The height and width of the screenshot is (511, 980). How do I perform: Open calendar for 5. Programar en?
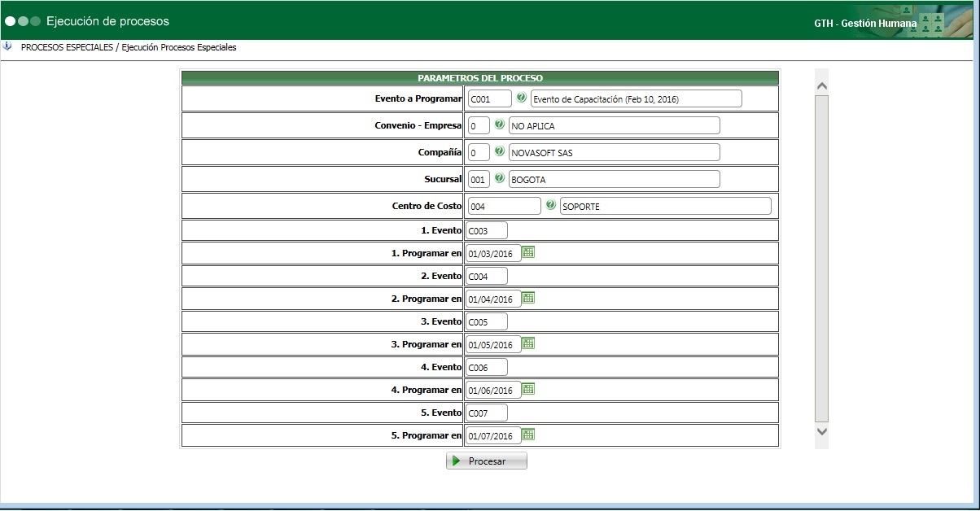[x=528, y=435]
